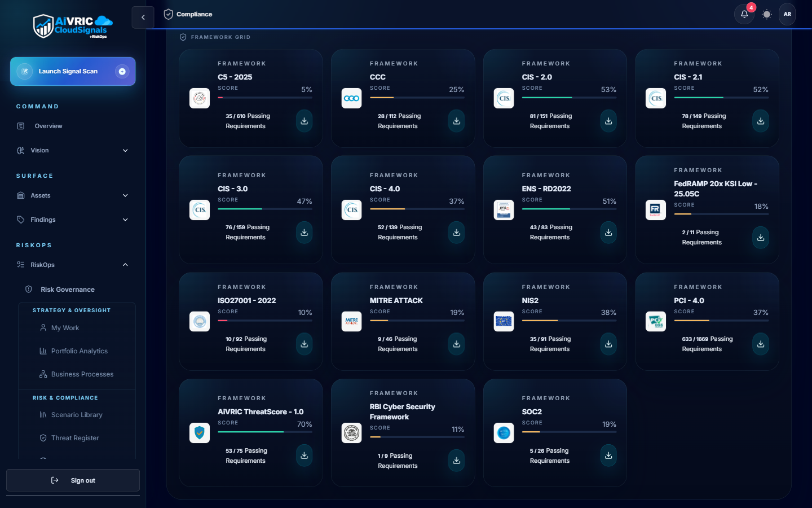This screenshot has width=812, height=508.
Task: Click the CCC framework logo
Action: (351, 98)
